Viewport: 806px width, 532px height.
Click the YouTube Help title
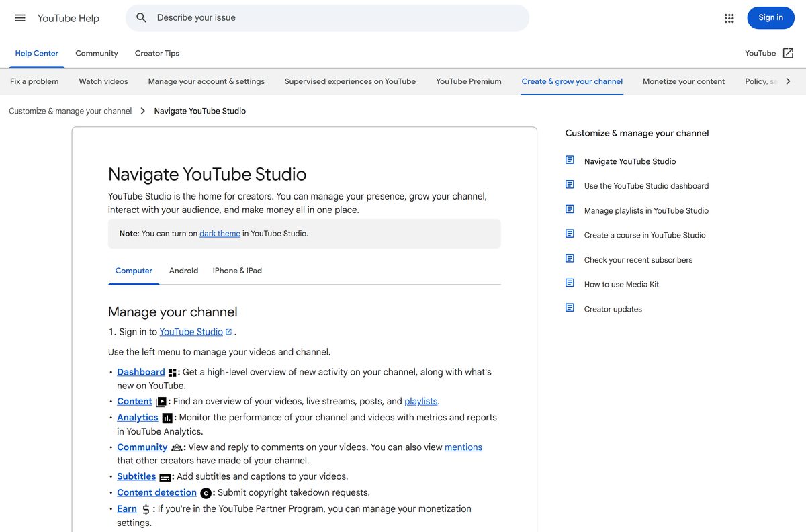point(69,18)
